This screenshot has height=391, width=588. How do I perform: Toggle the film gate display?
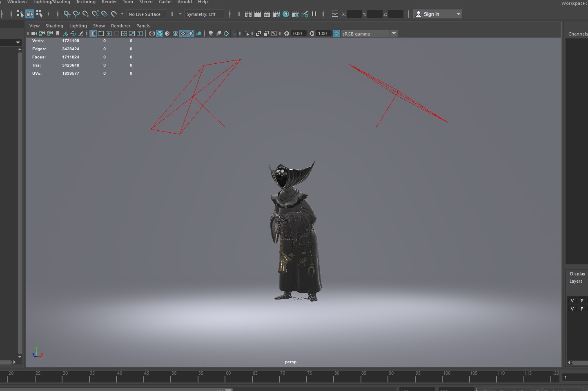coord(101,34)
